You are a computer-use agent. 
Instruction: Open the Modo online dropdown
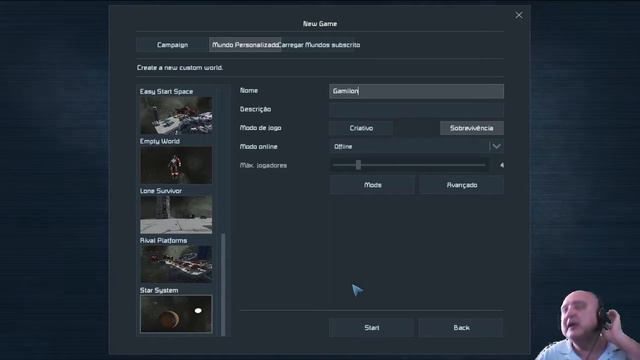point(416,147)
